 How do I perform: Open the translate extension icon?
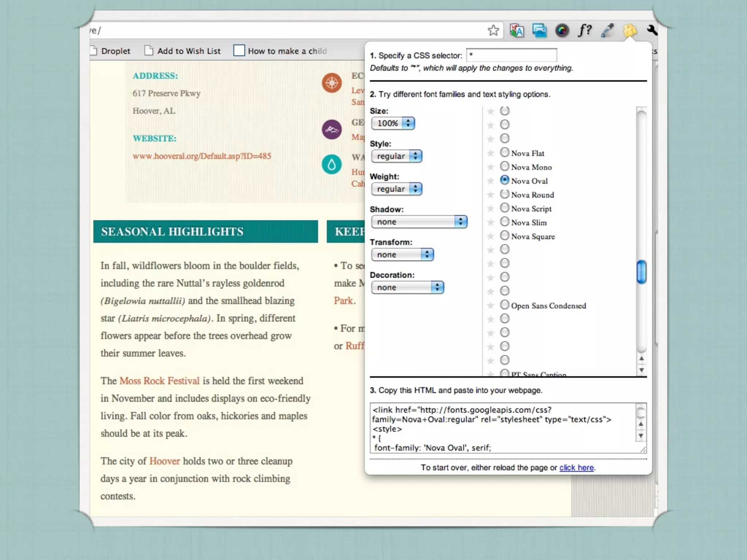coord(517,31)
